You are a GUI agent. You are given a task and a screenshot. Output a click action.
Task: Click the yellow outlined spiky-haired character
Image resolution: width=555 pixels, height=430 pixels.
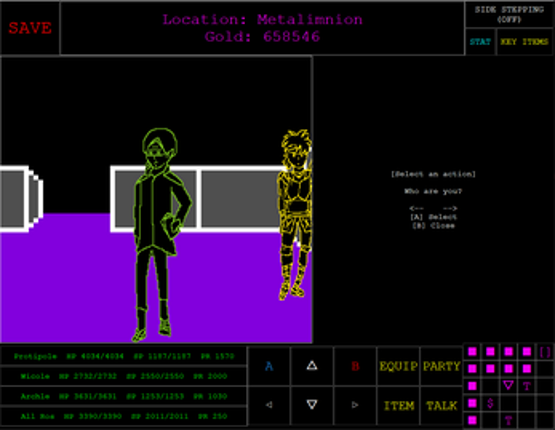coord(295,214)
